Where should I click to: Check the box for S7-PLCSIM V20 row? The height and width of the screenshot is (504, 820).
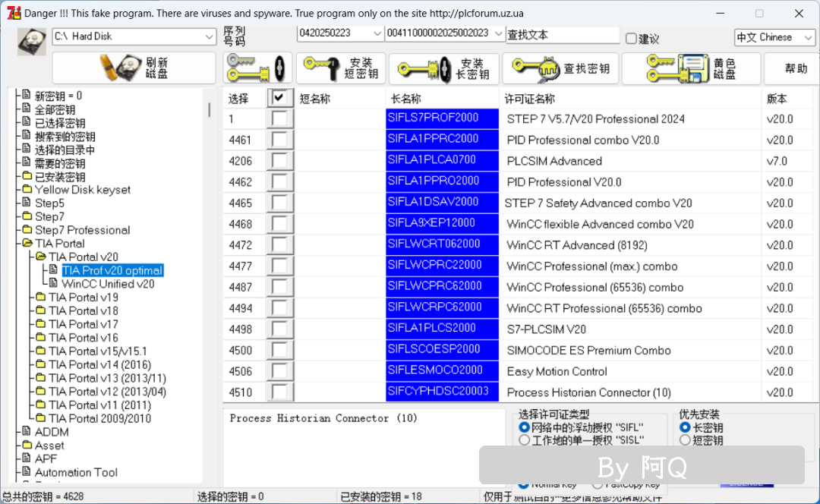(279, 329)
